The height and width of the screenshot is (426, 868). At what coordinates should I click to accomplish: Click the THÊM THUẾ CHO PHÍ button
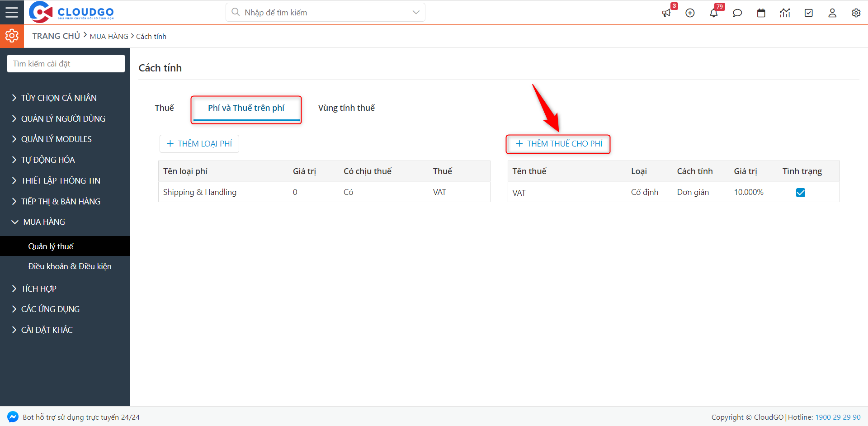click(x=558, y=144)
